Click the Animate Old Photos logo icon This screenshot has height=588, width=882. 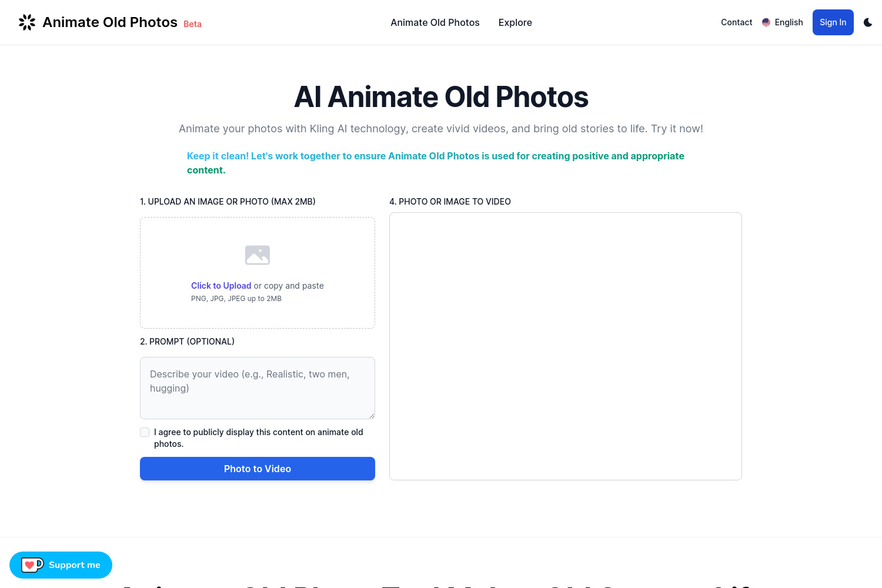27,22
